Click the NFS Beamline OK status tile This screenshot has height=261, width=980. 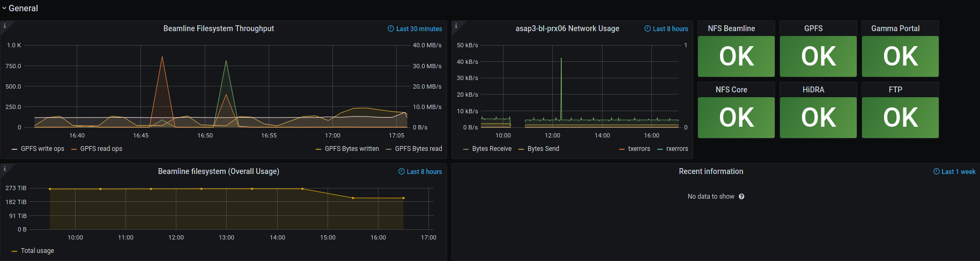(x=736, y=56)
